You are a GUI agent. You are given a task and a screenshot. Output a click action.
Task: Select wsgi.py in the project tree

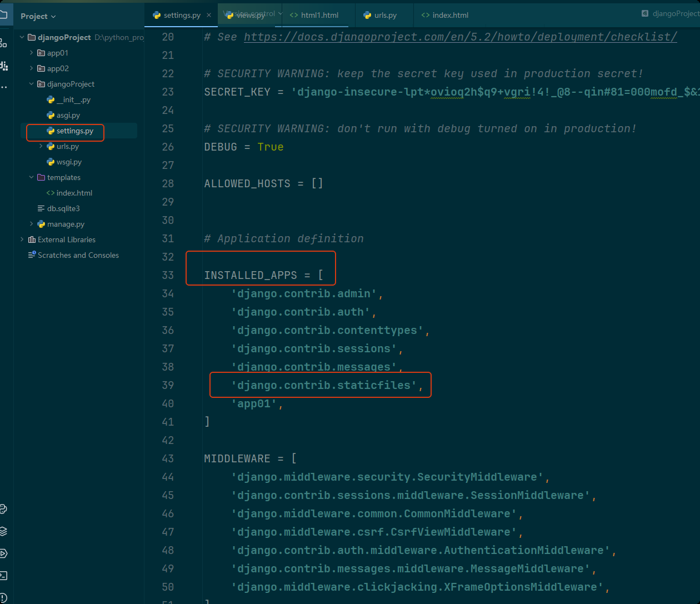pos(69,162)
